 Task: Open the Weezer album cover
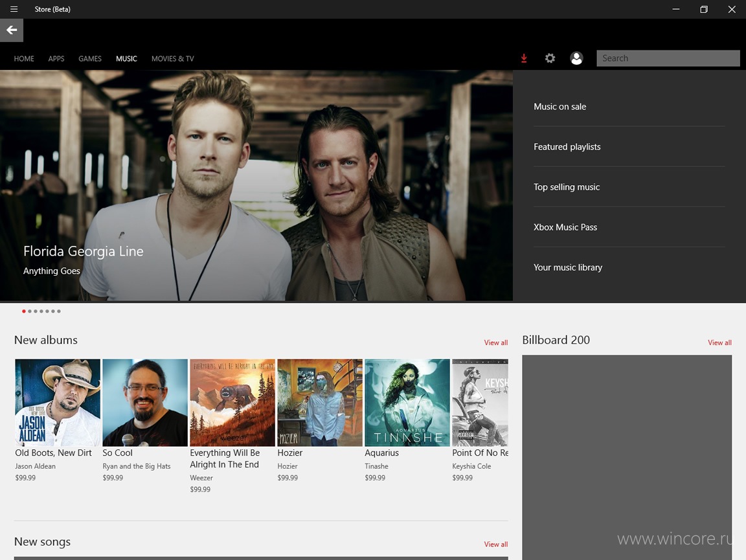click(x=232, y=403)
